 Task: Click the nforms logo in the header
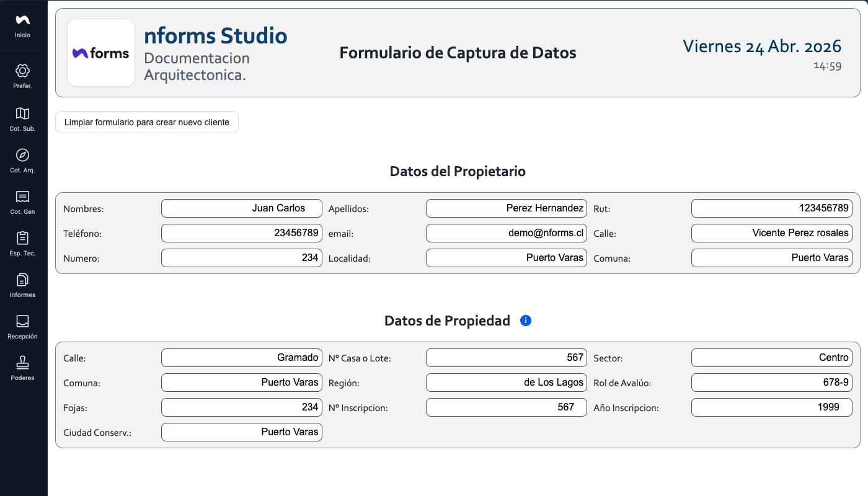pyautogui.click(x=101, y=53)
